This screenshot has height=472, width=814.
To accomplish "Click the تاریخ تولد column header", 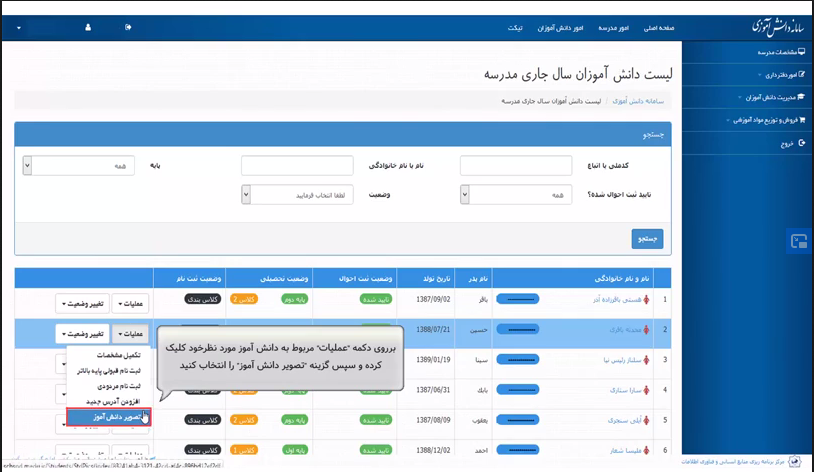I will [426, 279].
